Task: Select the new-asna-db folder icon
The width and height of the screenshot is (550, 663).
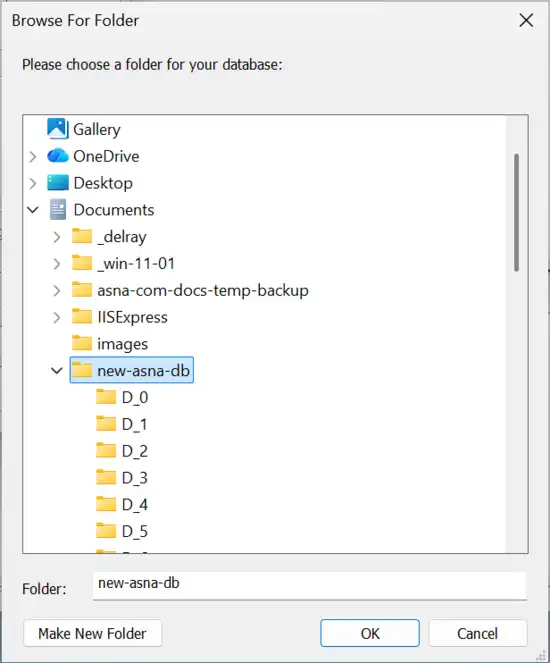Action: 82,370
